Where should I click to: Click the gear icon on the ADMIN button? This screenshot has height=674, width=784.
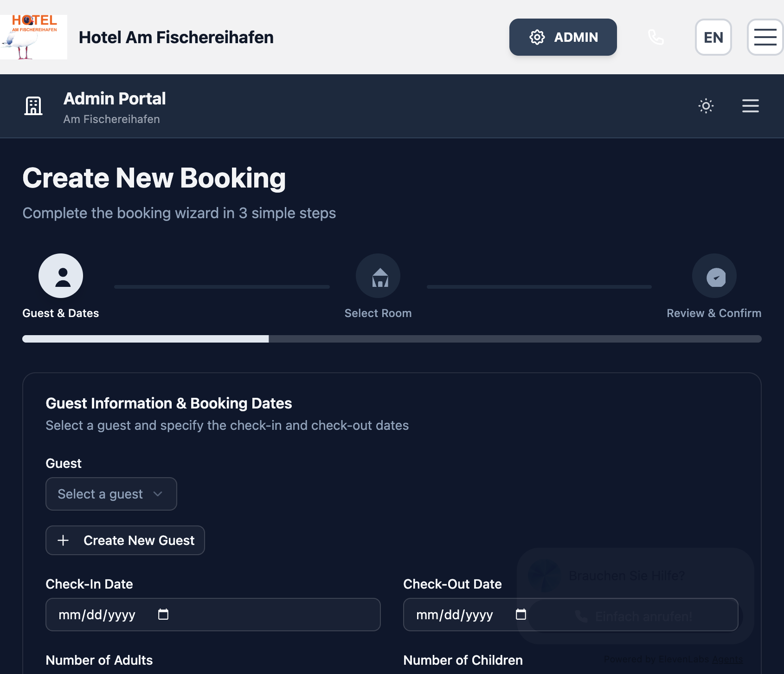click(x=537, y=37)
